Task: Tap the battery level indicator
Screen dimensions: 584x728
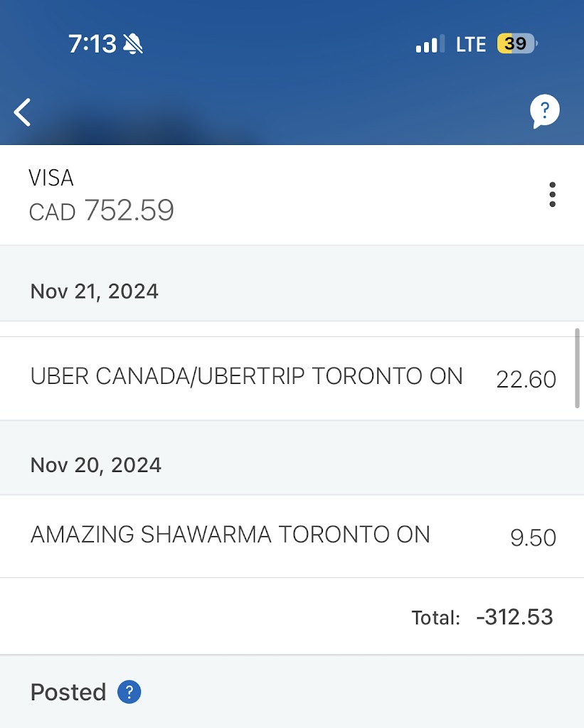Action: point(516,44)
